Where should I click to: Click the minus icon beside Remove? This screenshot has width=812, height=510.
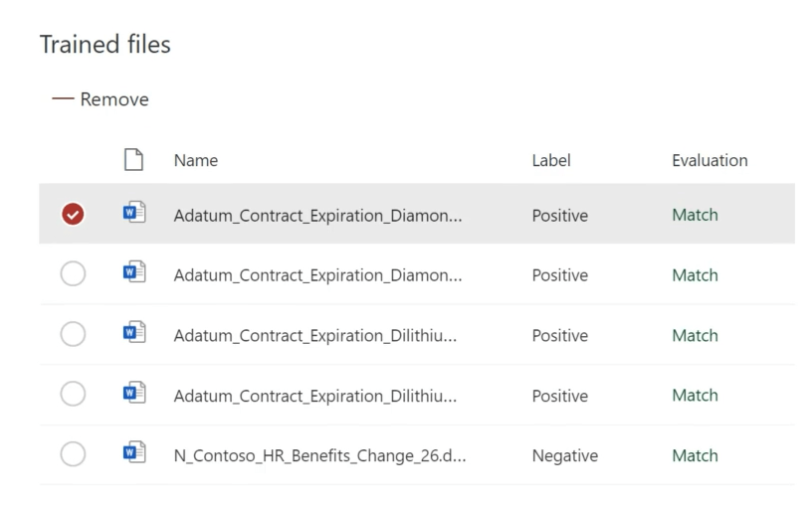63,98
